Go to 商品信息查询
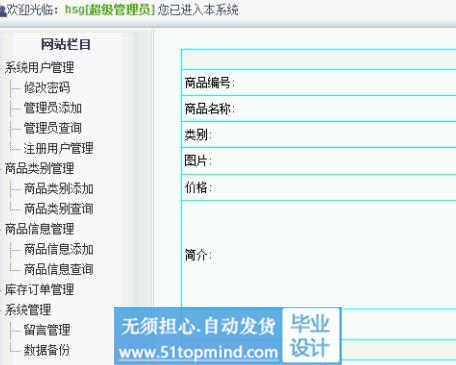This screenshot has width=456, height=365. tap(58, 269)
